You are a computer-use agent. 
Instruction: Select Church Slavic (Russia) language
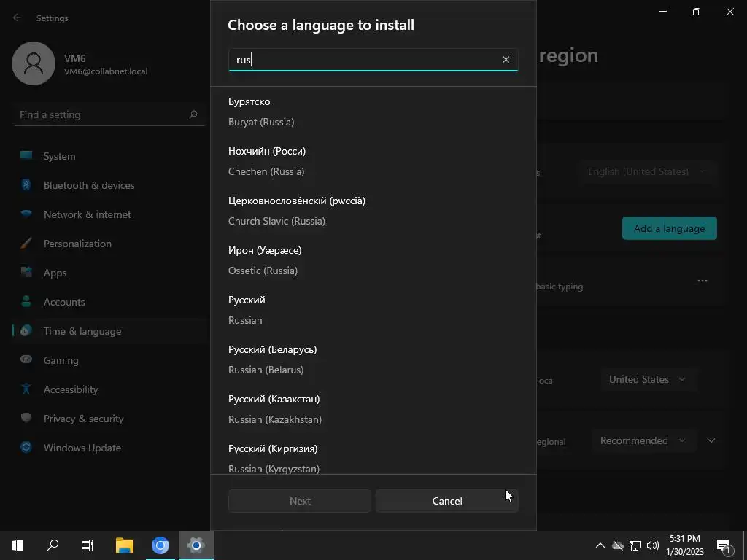[x=373, y=211]
